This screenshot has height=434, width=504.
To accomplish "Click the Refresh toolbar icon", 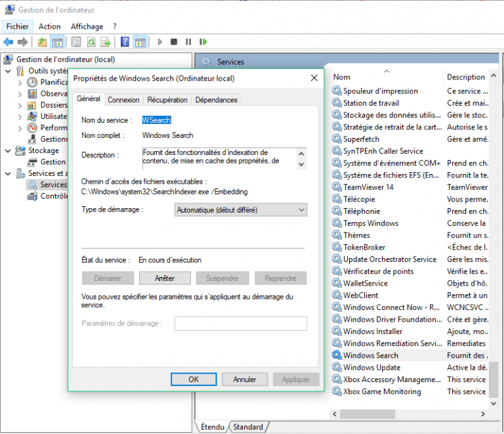I will 91,42.
